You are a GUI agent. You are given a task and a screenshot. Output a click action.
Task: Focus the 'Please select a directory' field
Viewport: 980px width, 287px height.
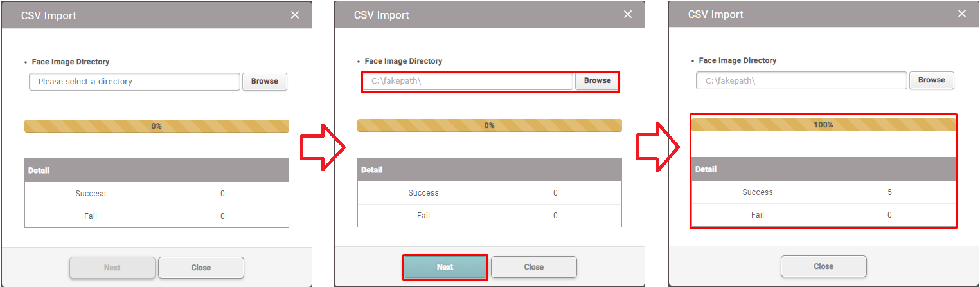tap(134, 82)
